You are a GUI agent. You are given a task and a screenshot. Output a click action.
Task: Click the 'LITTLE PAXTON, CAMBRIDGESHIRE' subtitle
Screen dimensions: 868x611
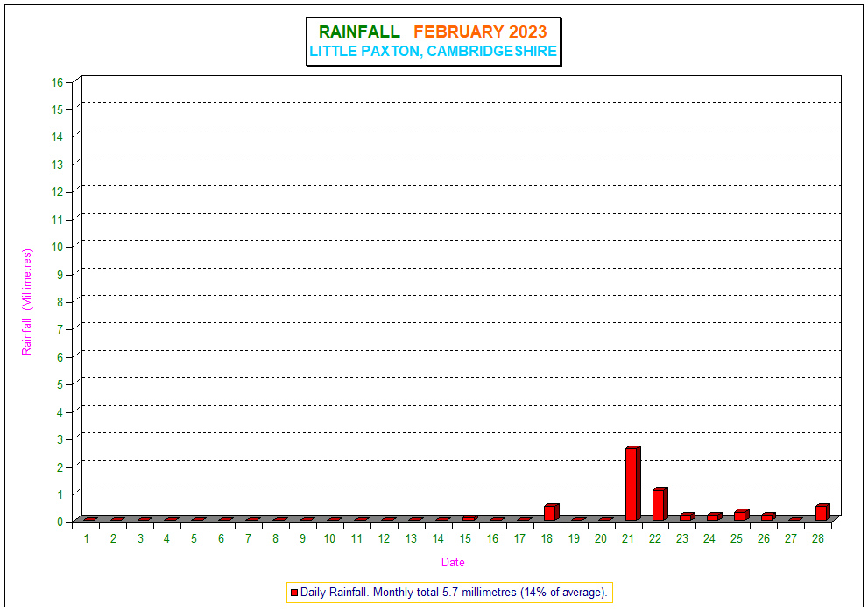tap(433, 51)
